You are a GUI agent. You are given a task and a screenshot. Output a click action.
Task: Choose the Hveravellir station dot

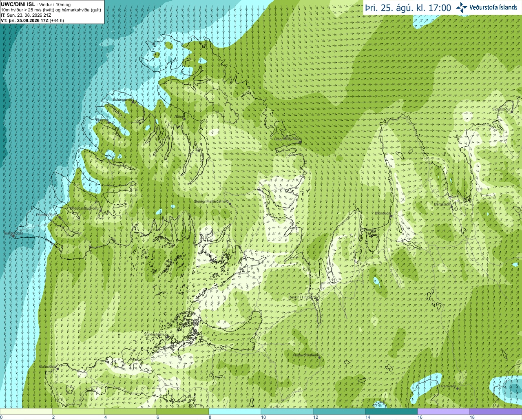coord(458,389)
